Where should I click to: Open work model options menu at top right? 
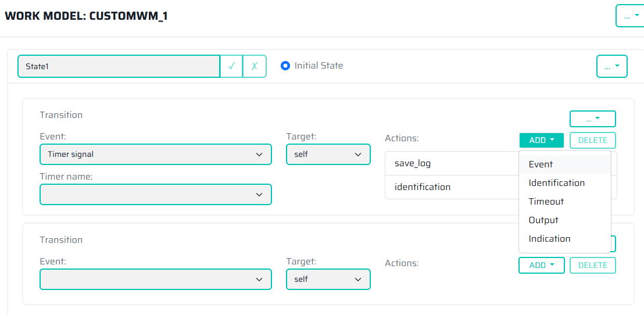tap(631, 16)
